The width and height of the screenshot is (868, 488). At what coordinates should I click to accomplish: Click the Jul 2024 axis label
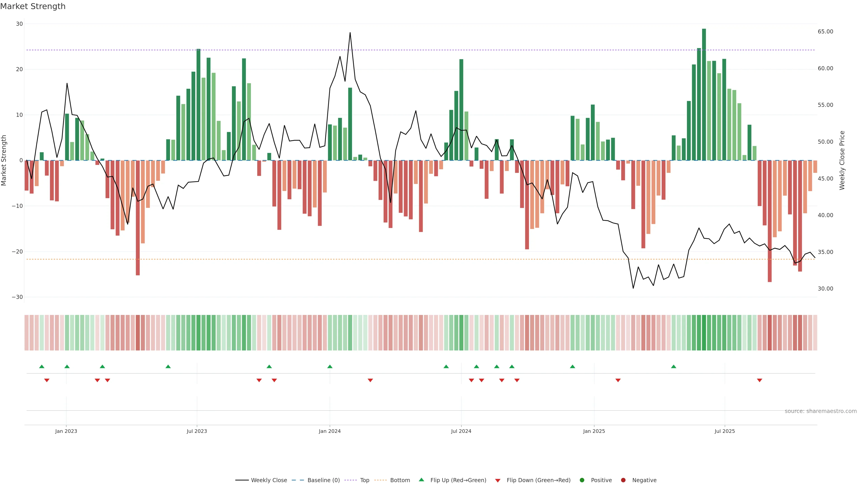click(x=461, y=431)
